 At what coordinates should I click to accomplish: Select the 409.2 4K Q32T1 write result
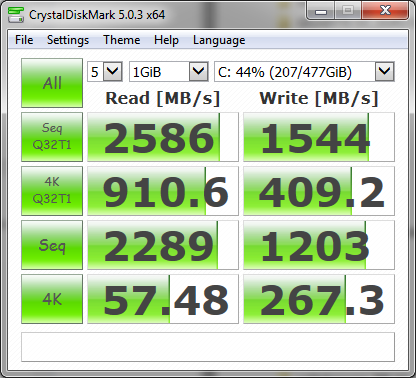coord(319,191)
